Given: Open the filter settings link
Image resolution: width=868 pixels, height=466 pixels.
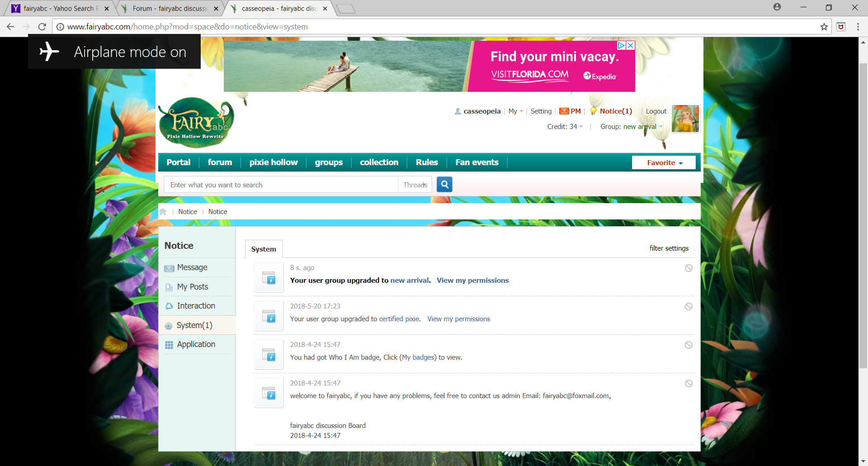Looking at the screenshot, I should click(669, 248).
